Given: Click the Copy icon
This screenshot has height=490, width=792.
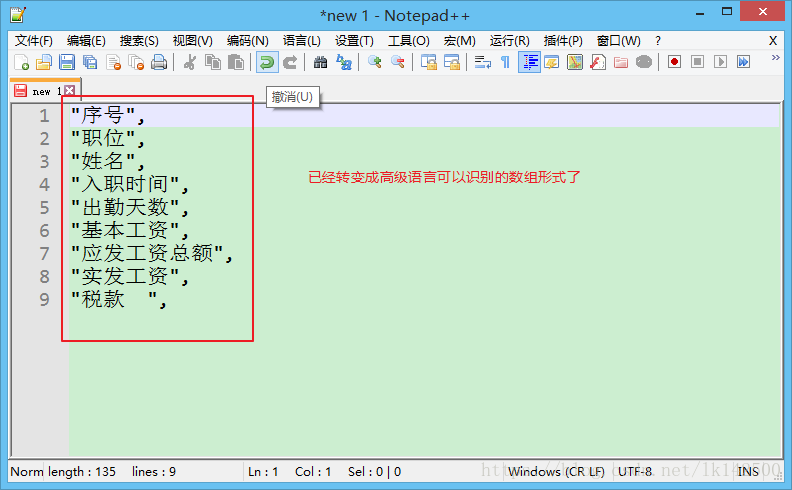Looking at the screenshot, I should pyautogui.click(x=213, y=62).
